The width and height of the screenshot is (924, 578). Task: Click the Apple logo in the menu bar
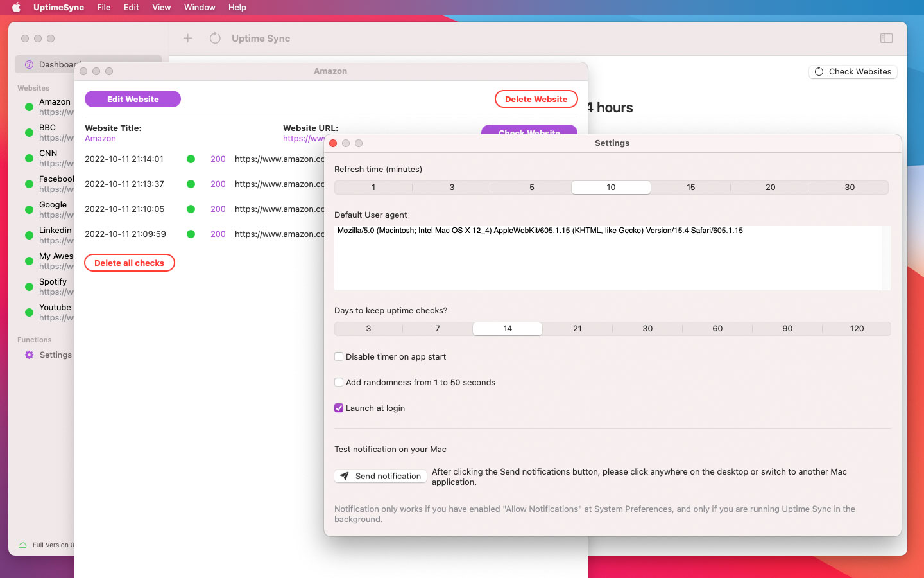click(17, 8)
